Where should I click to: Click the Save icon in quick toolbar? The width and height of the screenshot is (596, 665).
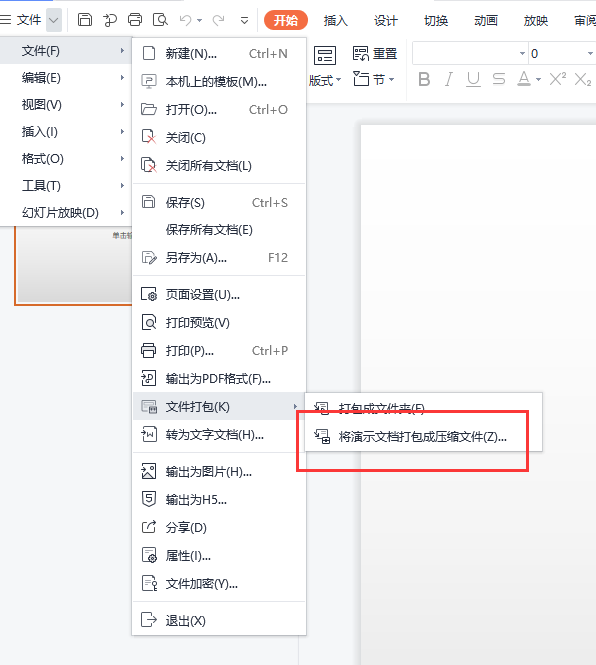85,20
